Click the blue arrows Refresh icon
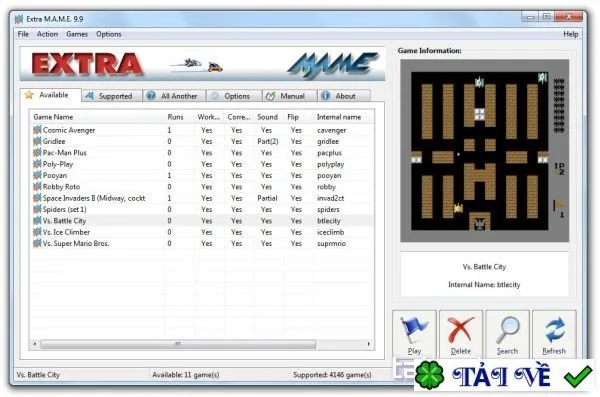 [555, 330]
